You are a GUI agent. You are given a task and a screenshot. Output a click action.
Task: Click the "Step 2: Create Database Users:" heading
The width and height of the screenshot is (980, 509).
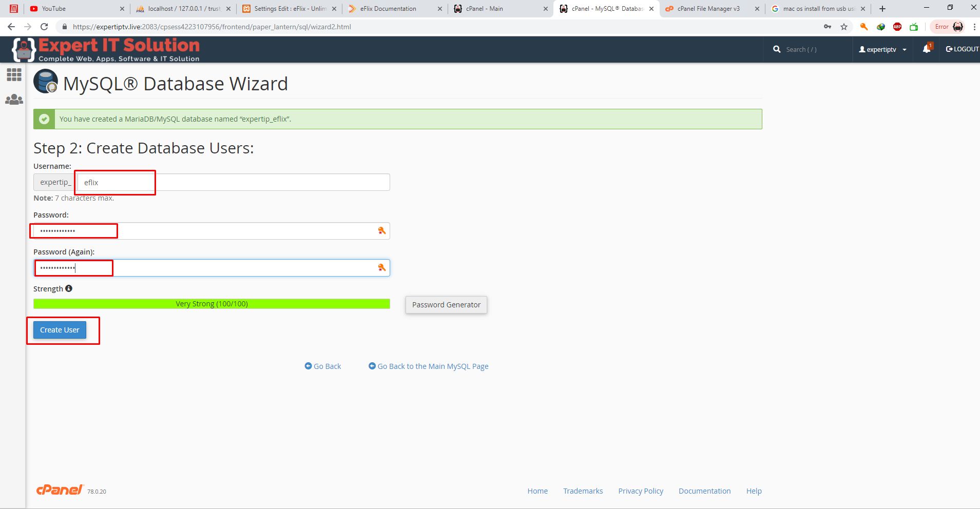coord(144,148)
